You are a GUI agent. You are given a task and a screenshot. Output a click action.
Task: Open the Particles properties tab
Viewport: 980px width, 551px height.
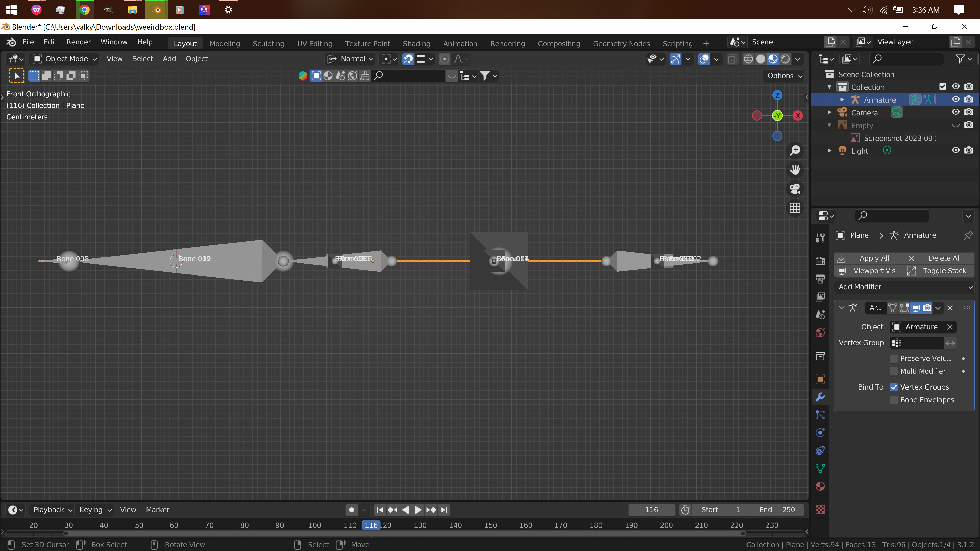(x=820, y=415)
